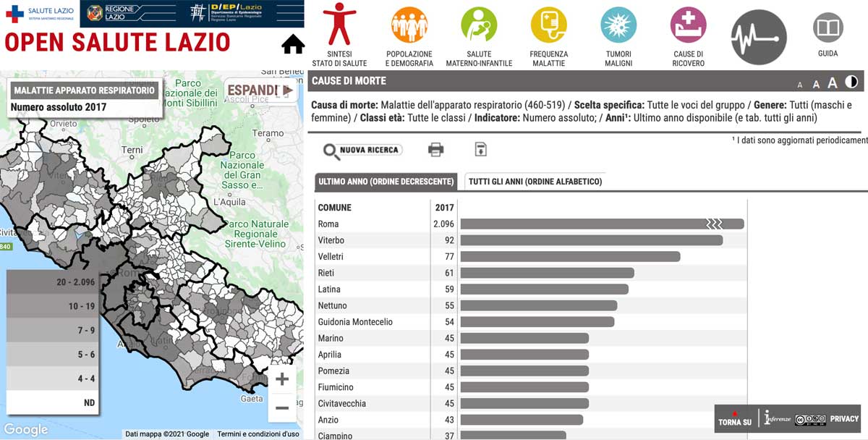Zoom in on the map

tap(282, 379)
